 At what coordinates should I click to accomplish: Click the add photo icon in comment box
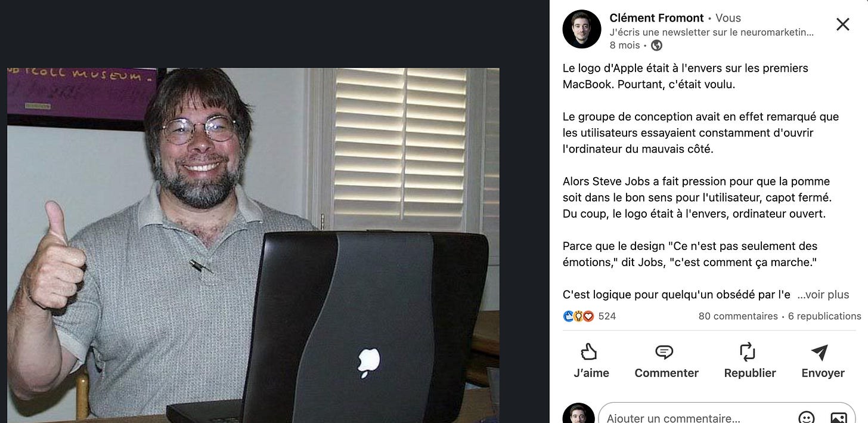tap(838, 418)
